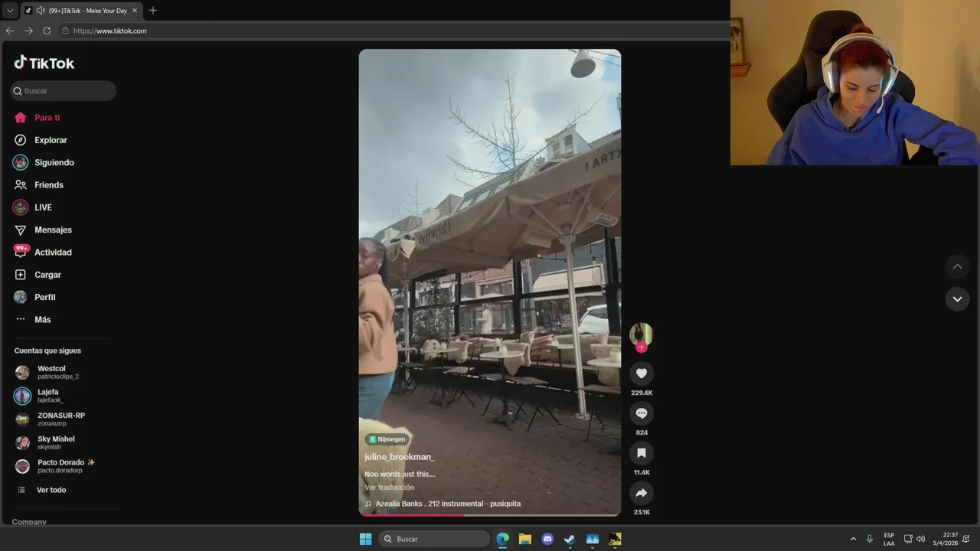
Task: Open Westcol followed account
Action: point(47,372)
